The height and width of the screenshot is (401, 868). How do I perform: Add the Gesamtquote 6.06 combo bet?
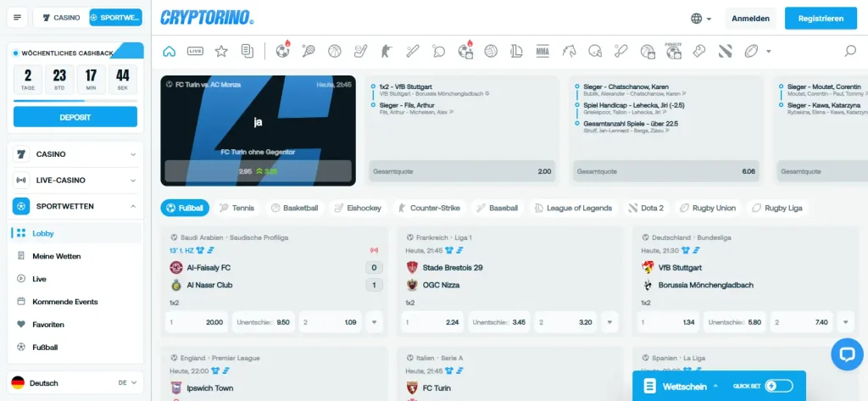666,172
